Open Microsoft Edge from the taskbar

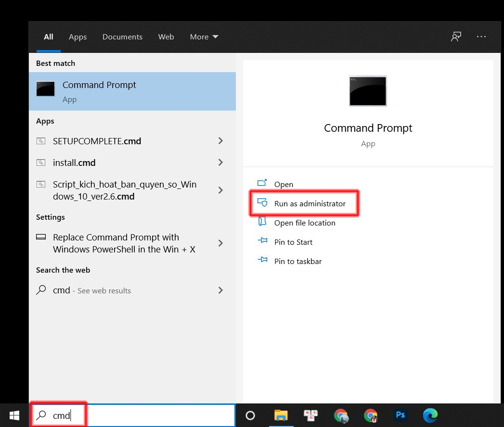(x=430, y=415)
